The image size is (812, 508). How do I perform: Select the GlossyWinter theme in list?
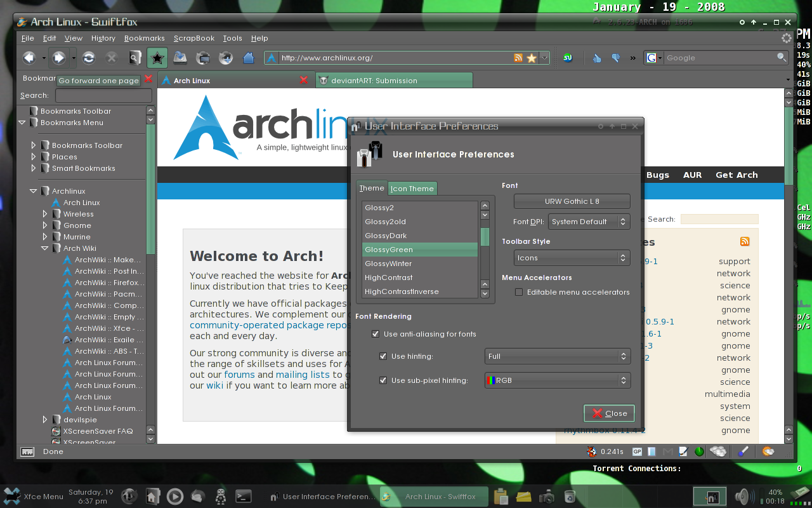(388, 264)
